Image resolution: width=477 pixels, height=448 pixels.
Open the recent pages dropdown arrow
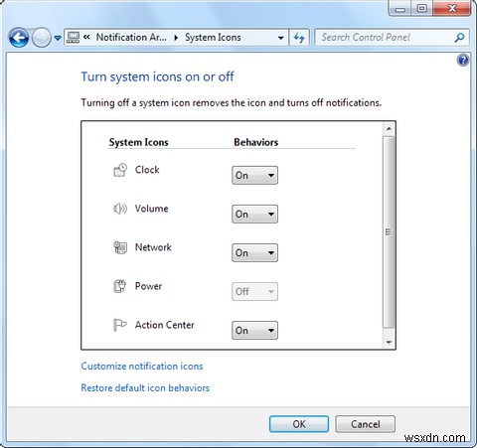pyautogui.click(x=58, y=38)
